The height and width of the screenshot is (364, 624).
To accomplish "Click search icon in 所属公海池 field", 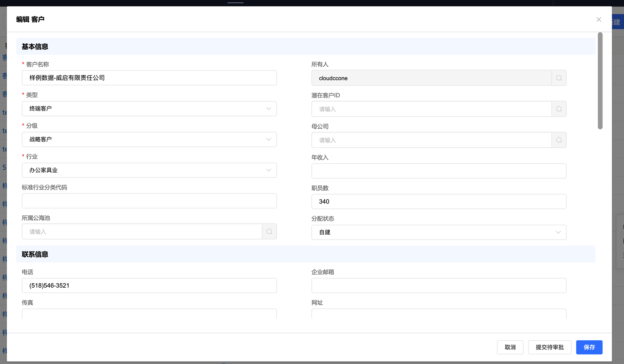I will 269,232.
